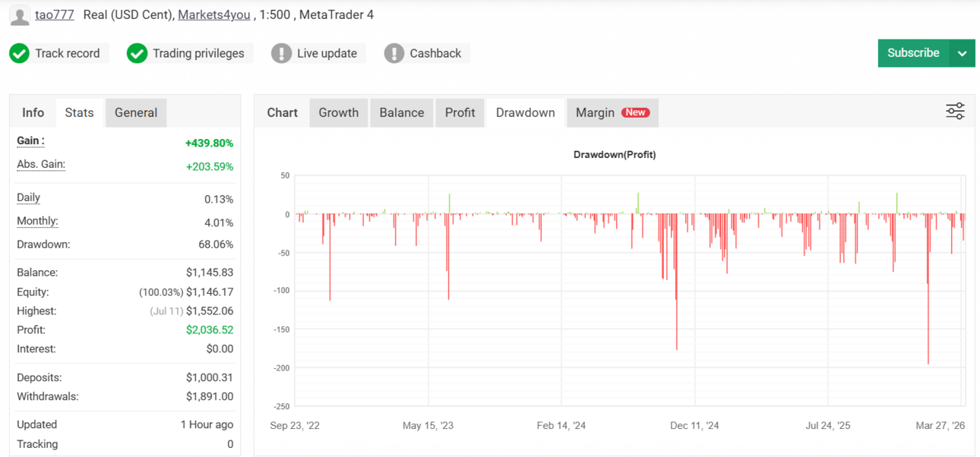Switch to the Balance chart tab
The height and width of the screenshot is (457, 980).
click(402, 112)
